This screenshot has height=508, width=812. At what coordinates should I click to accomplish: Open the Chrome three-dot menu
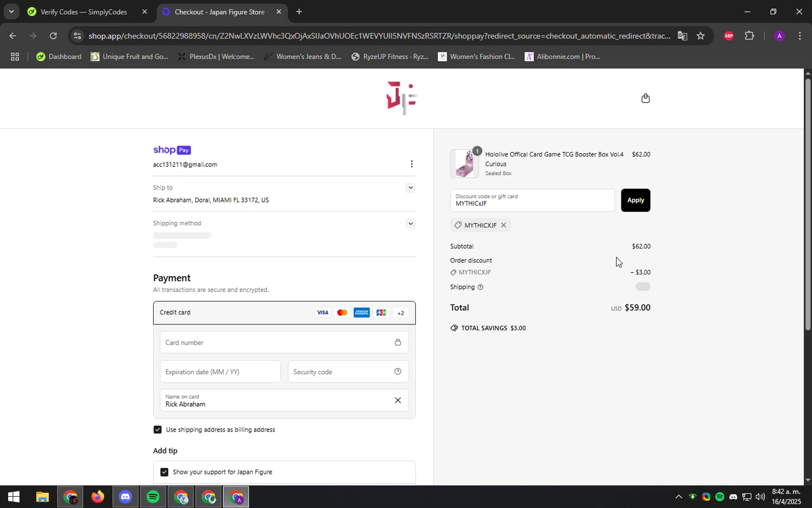pos(800,36)
